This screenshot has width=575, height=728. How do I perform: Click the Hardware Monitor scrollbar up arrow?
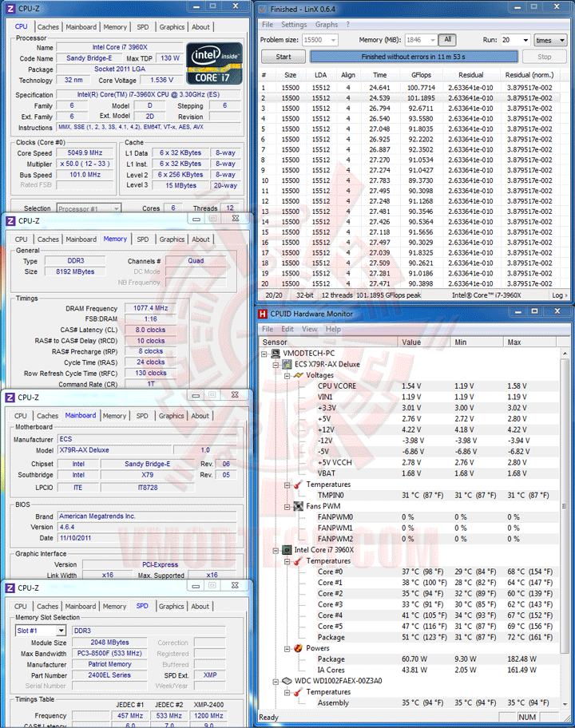click(x=565, y=354)
